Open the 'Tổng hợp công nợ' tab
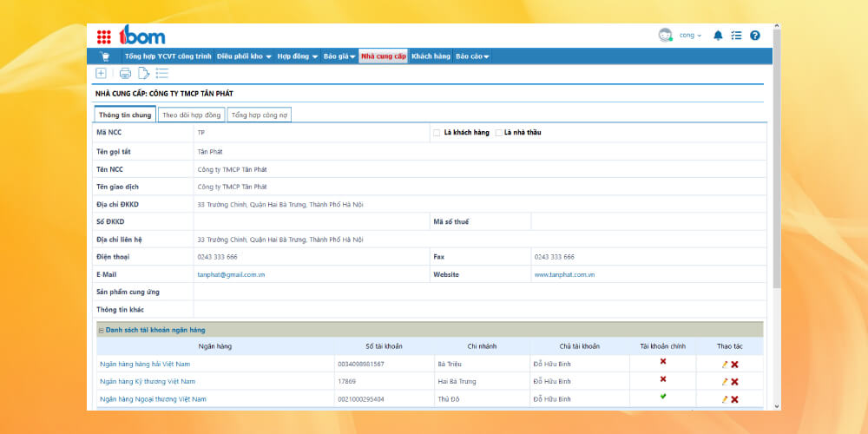The height and width of the screenshot is (434, 868). (260, 115)
